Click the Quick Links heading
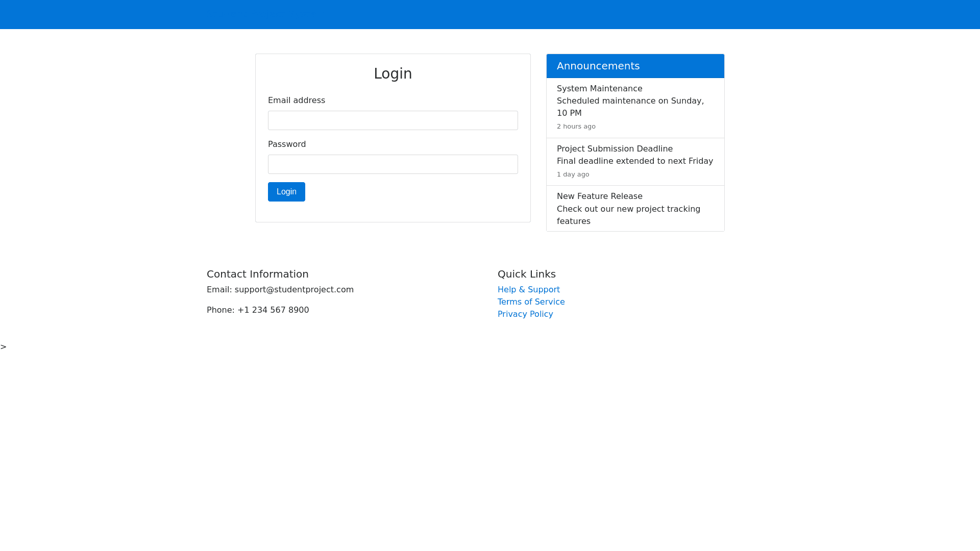This screenshot has width=980, height=551. (x=526, y=274)
